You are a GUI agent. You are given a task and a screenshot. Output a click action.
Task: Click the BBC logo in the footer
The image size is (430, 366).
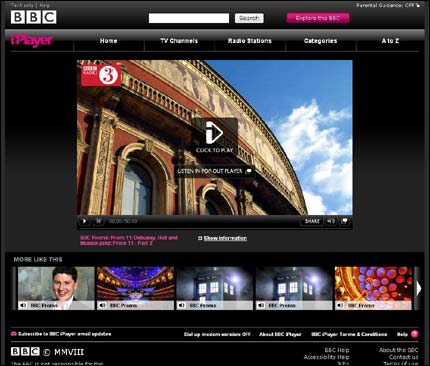[25, 351]
